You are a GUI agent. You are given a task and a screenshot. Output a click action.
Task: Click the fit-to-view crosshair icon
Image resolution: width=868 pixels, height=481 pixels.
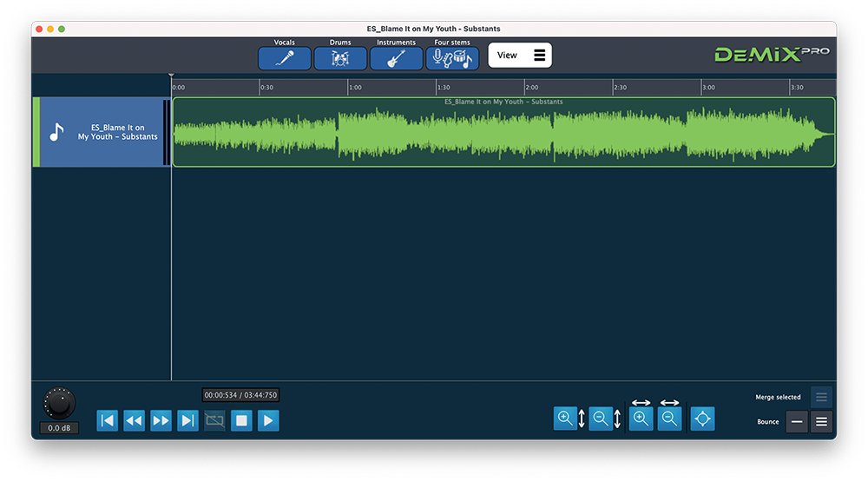[x=702, y=419]
